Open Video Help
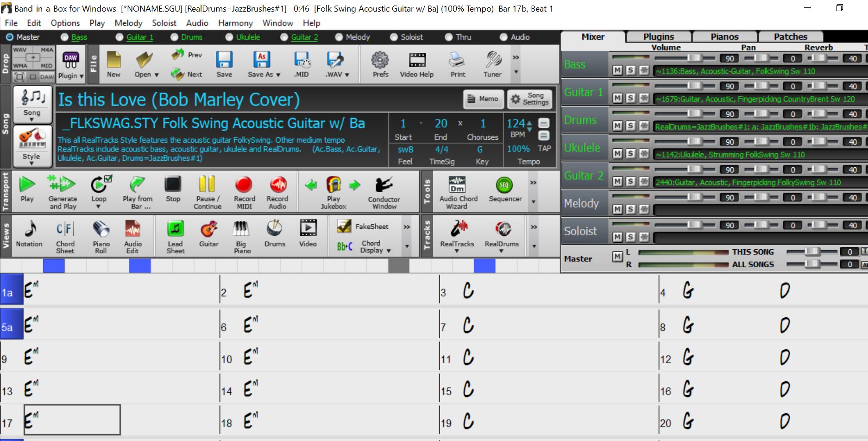Screen dimensions: 868x441 417,64
